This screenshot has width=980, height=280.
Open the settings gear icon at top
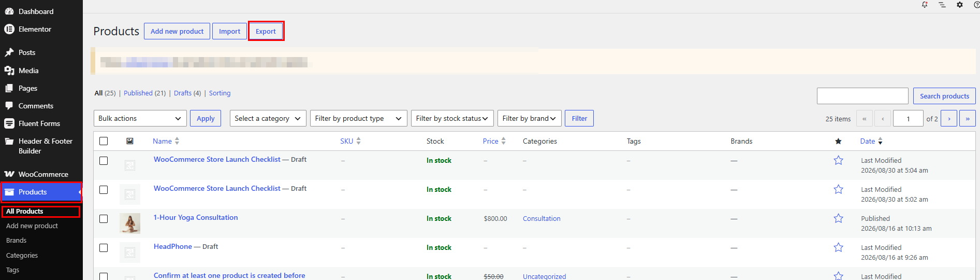960,5
